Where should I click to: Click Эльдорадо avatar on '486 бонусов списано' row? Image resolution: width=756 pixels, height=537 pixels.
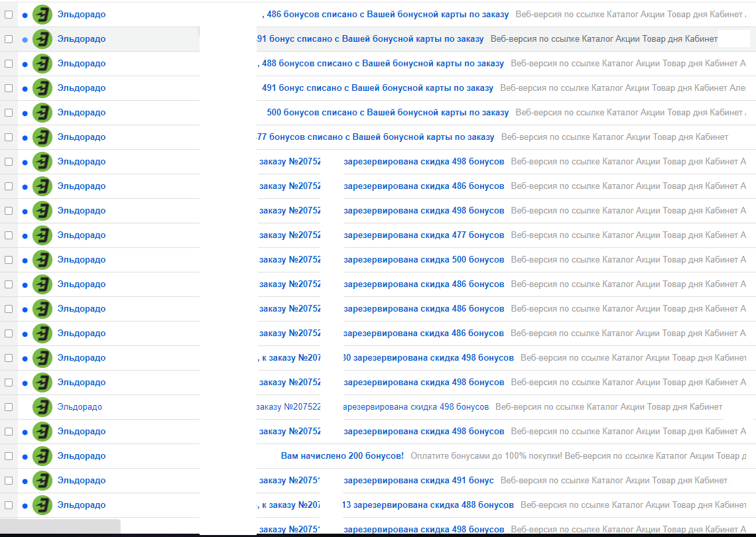tap(42, 15)
